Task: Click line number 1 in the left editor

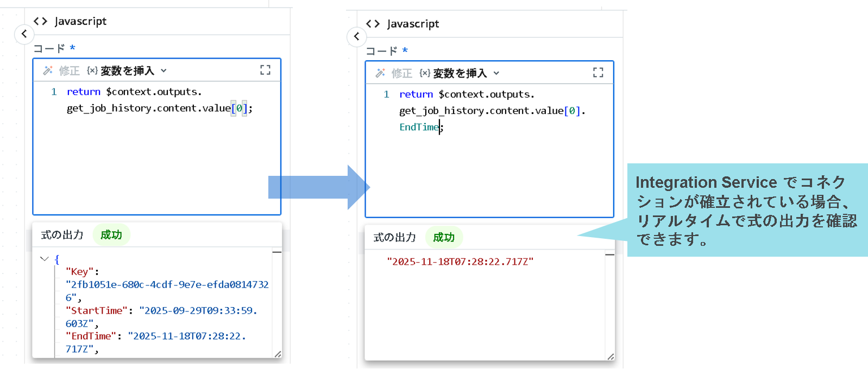Action: click(54, 92)
